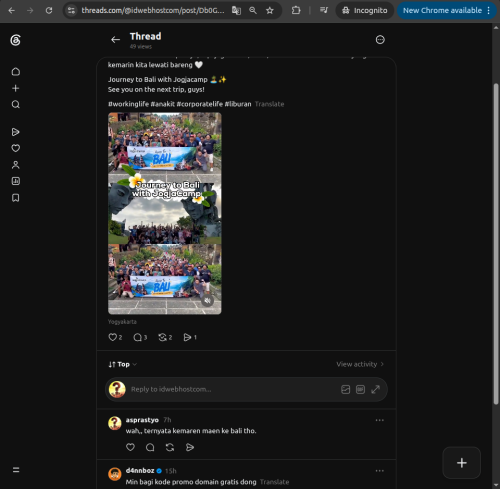Open the Top sort dropdown

pos(122,364)
